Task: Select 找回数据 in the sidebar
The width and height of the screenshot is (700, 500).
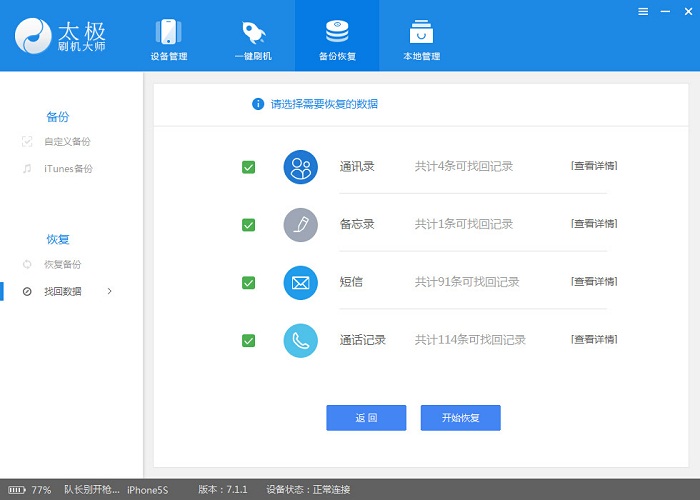Action: 62,292
